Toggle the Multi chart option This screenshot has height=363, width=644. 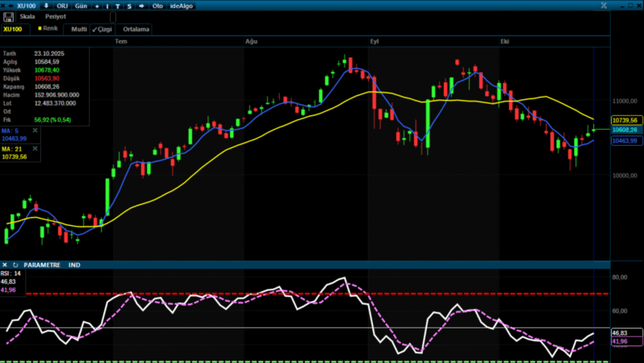tap(78, 29)
